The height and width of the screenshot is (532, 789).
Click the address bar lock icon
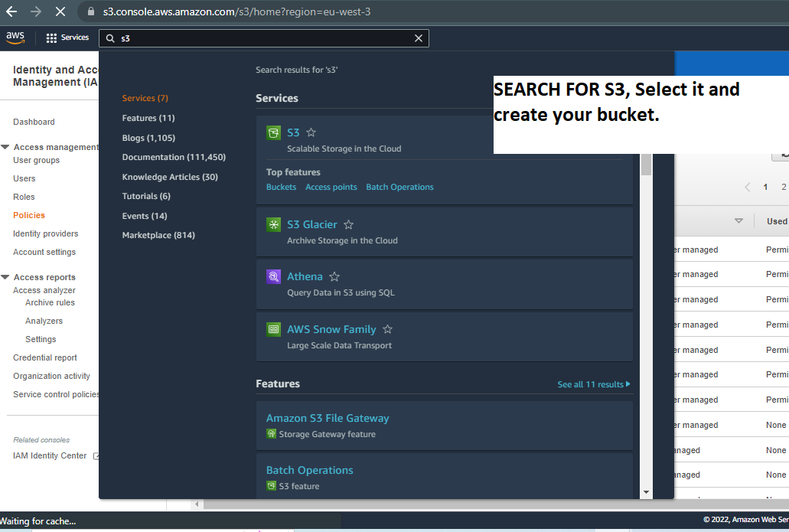(x=91, y=11)
